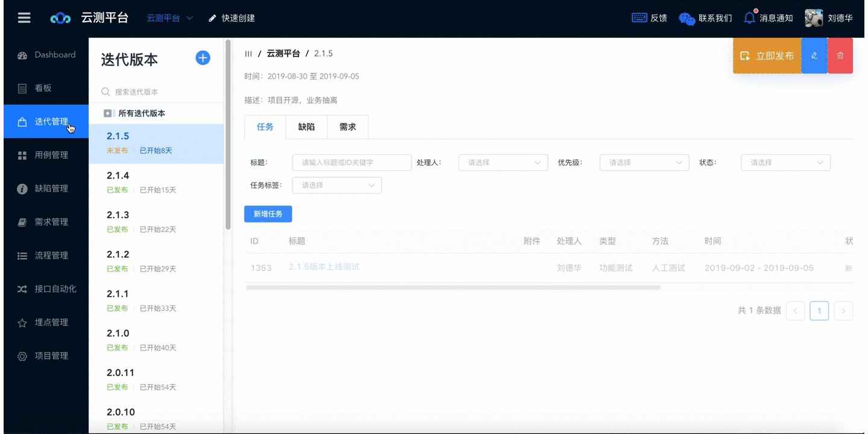
Task: Expand the 状态 dropdown
Action: [785, 163]
